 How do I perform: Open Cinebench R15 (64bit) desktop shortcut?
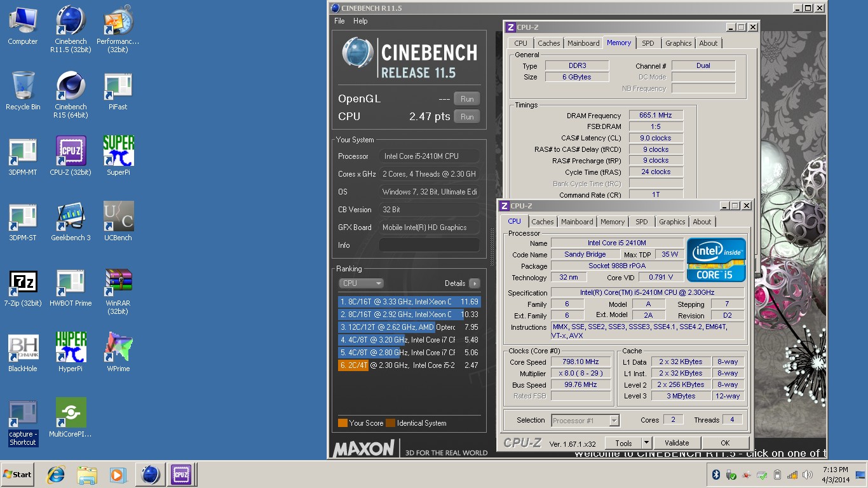point(71,94)
